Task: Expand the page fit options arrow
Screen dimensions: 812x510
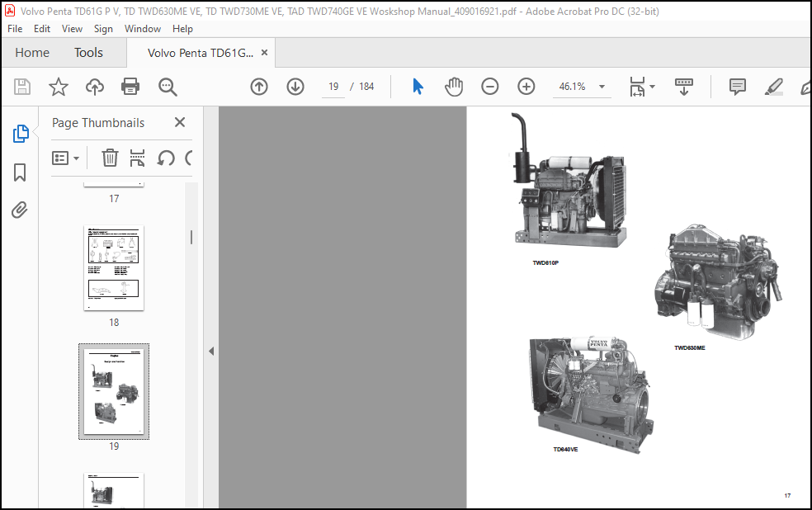Action: 653,87
